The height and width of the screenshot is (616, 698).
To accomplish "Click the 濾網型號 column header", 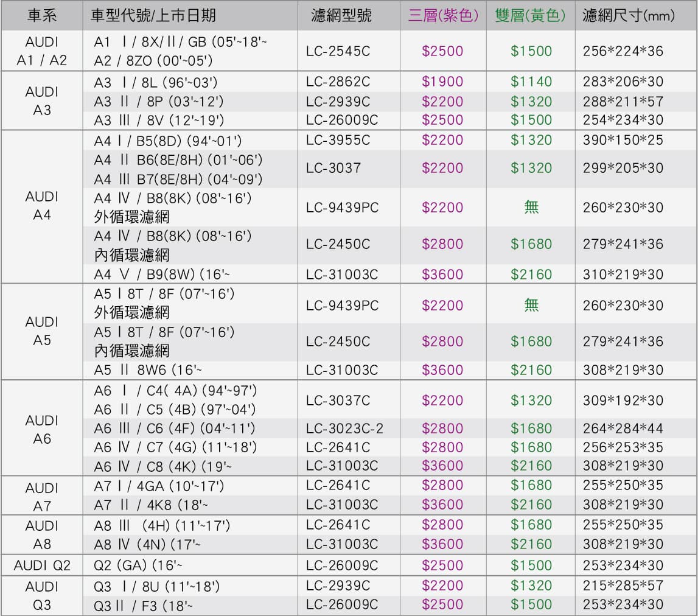I will point(341,16).
